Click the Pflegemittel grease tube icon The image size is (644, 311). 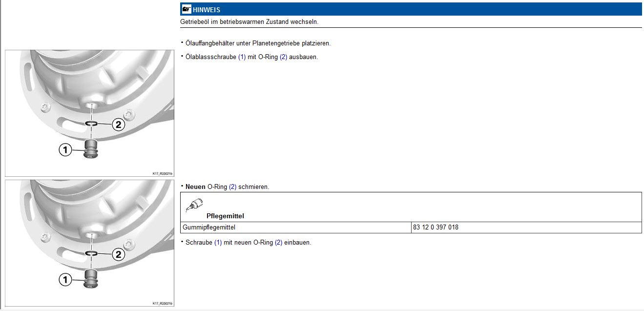(x=194, y=204)
